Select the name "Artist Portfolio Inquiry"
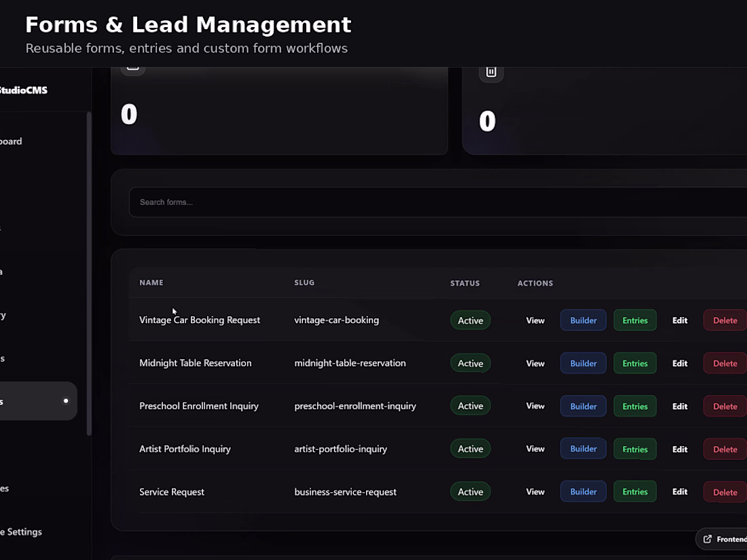This screenshot has width=747, height=560. coord(185,449)
